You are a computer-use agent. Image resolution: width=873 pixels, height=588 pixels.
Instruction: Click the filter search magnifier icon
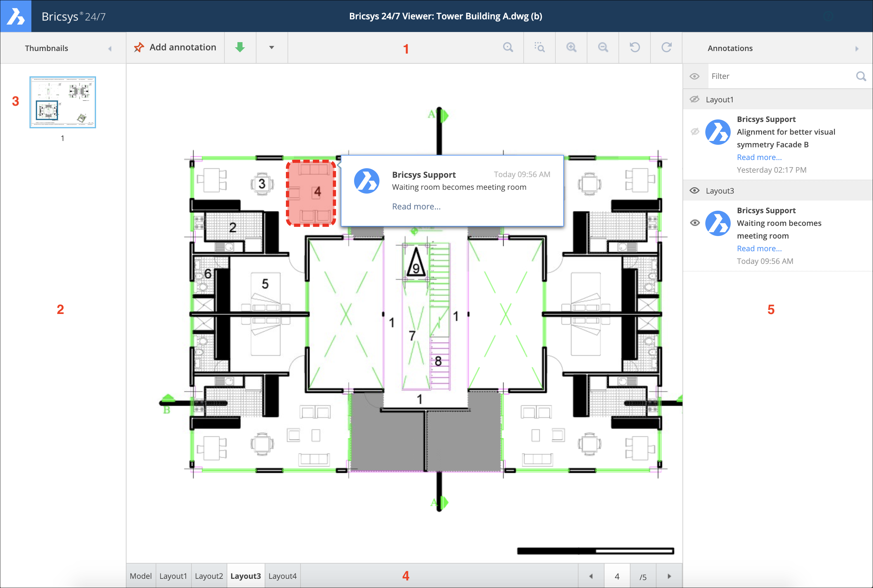[861, 76]
